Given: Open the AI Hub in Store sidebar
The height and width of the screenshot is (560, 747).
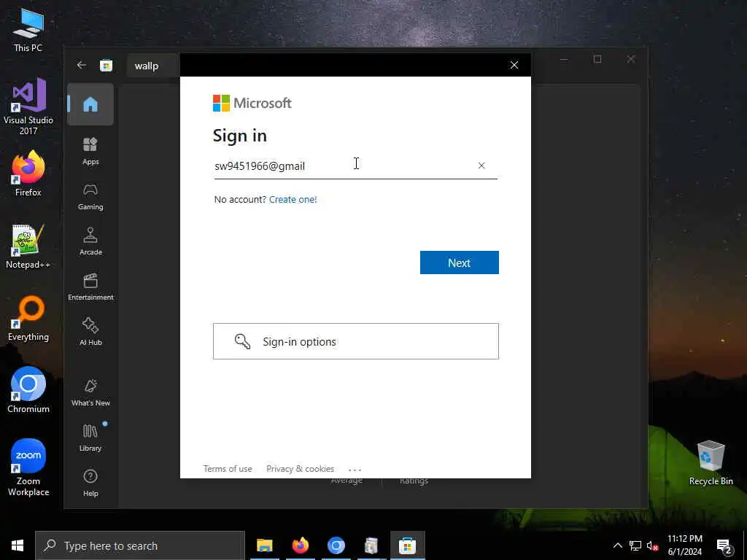Looking at the screenshot, I should [90, 332].
